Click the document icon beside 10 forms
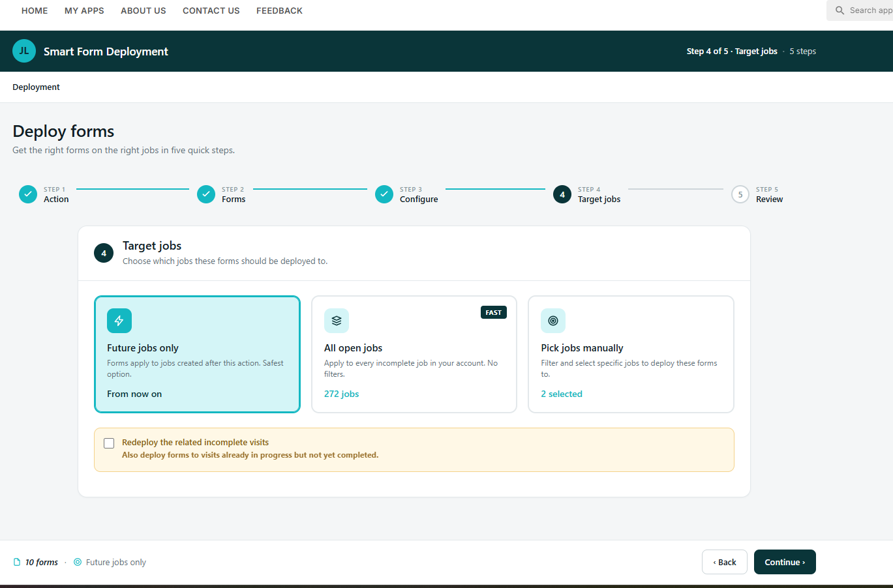This screenshot has width=893, height=588. [x=17, y=562]
